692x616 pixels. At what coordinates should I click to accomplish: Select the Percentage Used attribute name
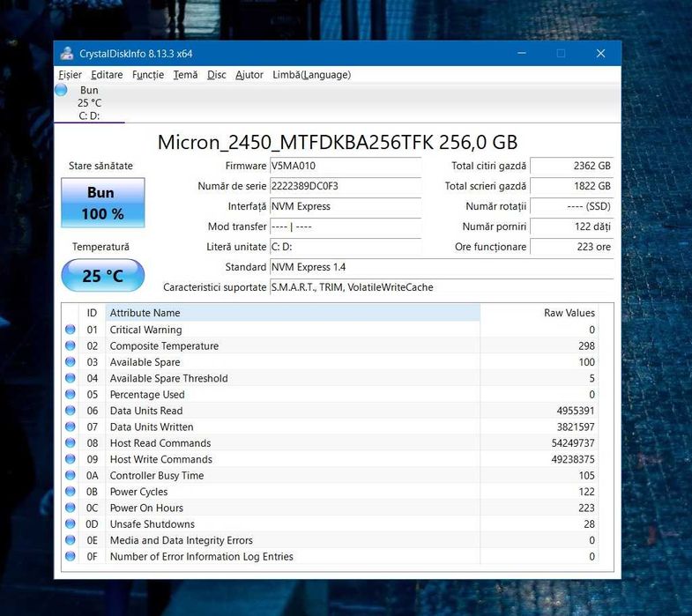147,395
